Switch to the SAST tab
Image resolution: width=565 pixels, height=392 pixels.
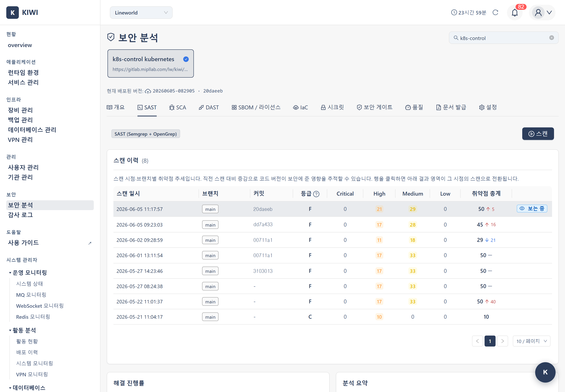(147, 107)
